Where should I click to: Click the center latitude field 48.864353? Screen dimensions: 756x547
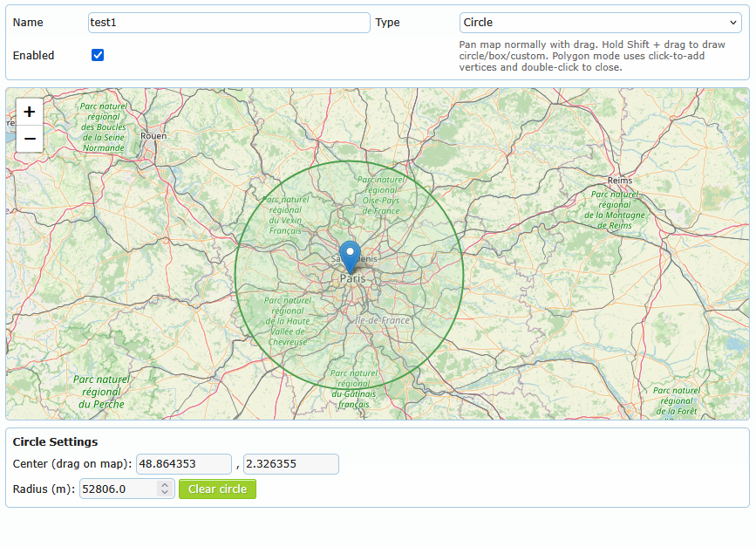click(x=184, y=464)
